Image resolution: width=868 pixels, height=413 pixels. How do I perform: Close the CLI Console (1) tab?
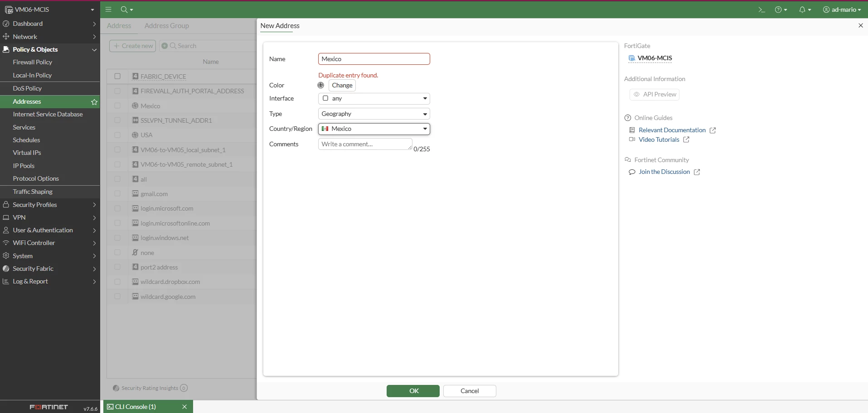tap(184, 407)
